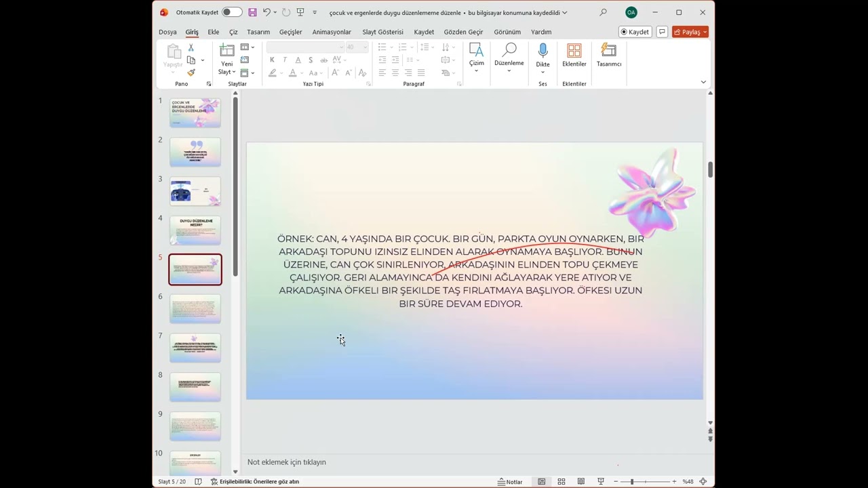868x488 pixels.
Task: Click the Save icon in title bar
Action: (x=252, y=12)
